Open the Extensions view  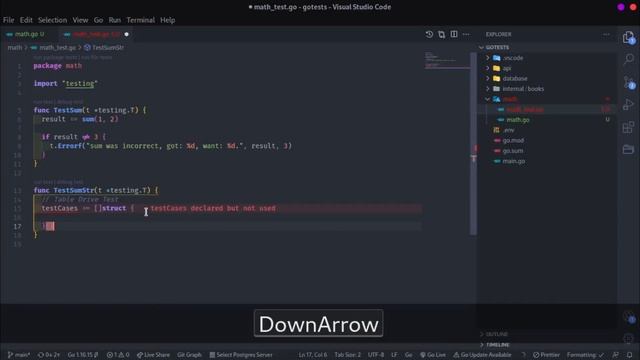[x=629, y=127]
